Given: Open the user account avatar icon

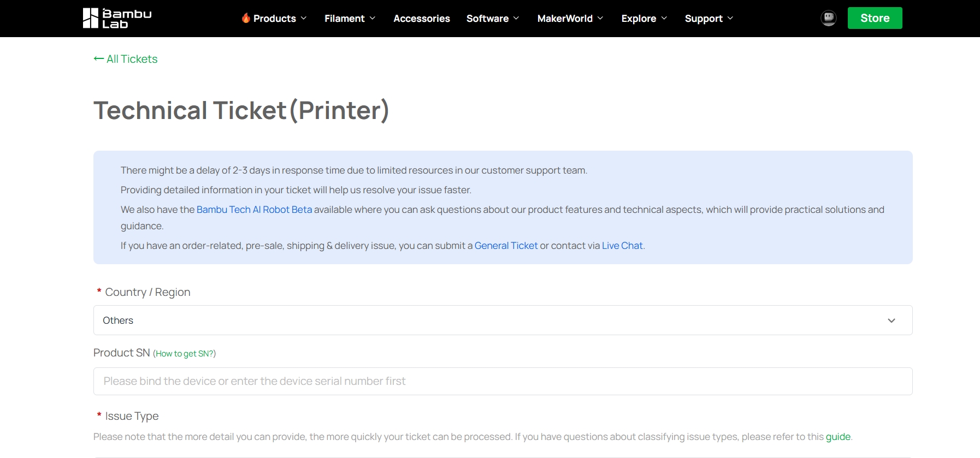Looking at the screenshot, I should point(828,18).
